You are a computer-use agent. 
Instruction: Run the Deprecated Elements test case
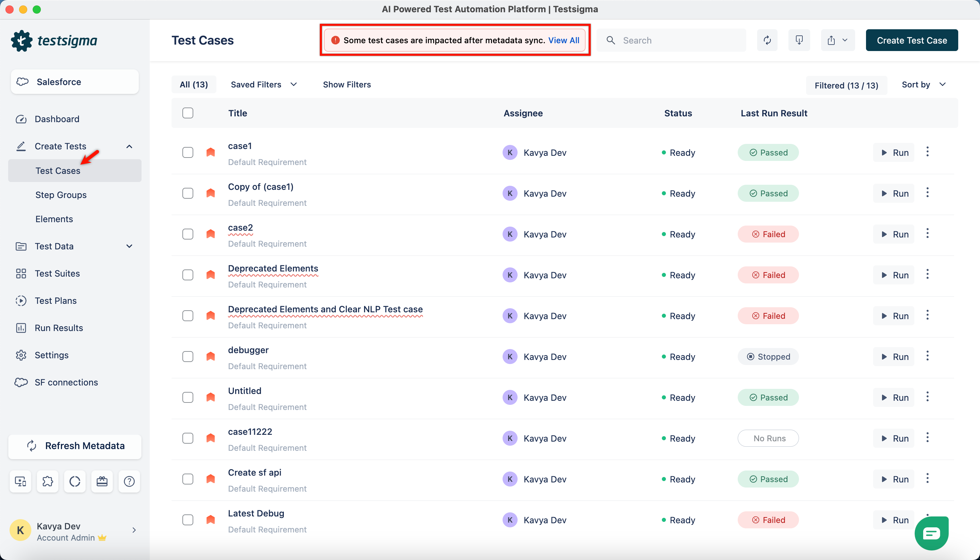tap(894, 275)
